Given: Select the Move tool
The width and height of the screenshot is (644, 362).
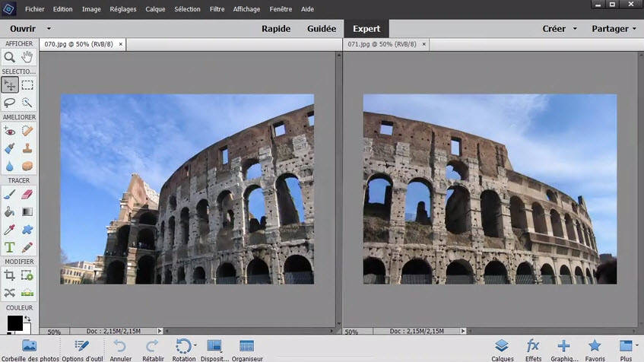Looking at the screenshot, I should click(9, 85).
